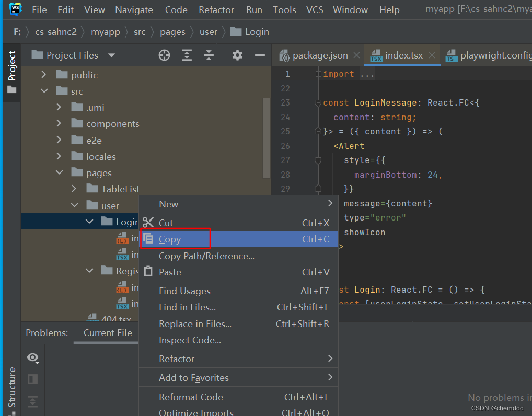Click the Cut scissors icon in context menu
The height and width of the screenshot is (416, 532).
click(148, 223)
